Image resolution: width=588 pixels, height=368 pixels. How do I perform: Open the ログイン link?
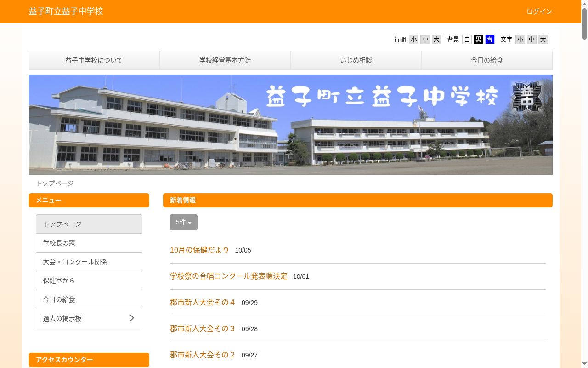[539, 11]
